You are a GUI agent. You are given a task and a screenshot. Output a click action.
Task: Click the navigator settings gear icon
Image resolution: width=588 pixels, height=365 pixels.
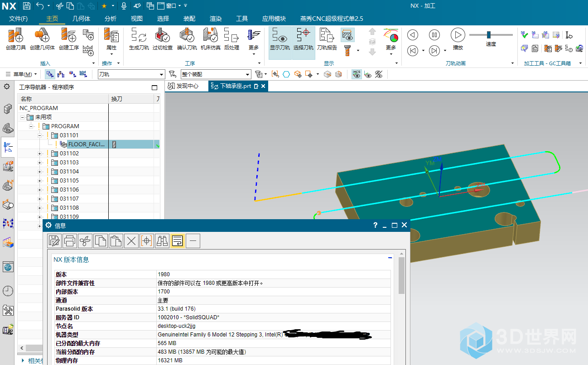(x=7, y=86)
